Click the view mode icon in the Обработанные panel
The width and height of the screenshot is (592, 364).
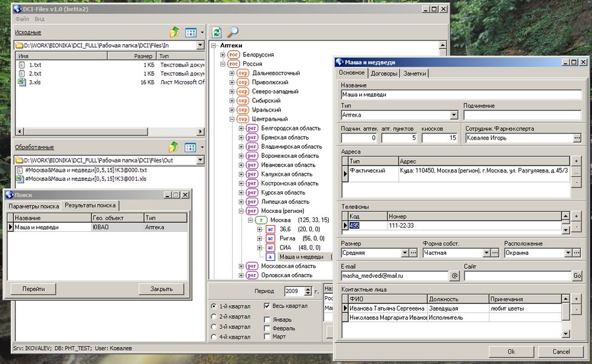click(x=190, y=147)
